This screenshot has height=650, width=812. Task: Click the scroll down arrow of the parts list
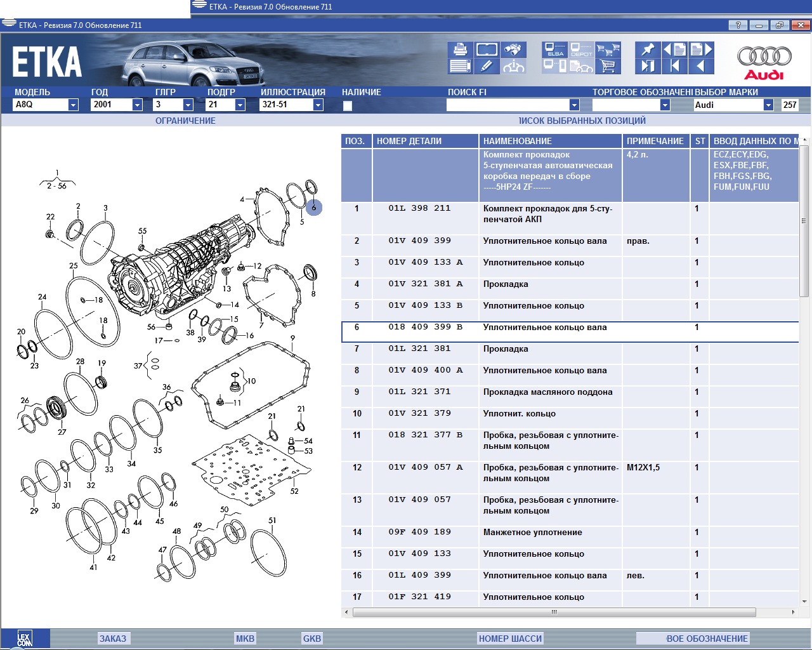click(x=804, y=601)
